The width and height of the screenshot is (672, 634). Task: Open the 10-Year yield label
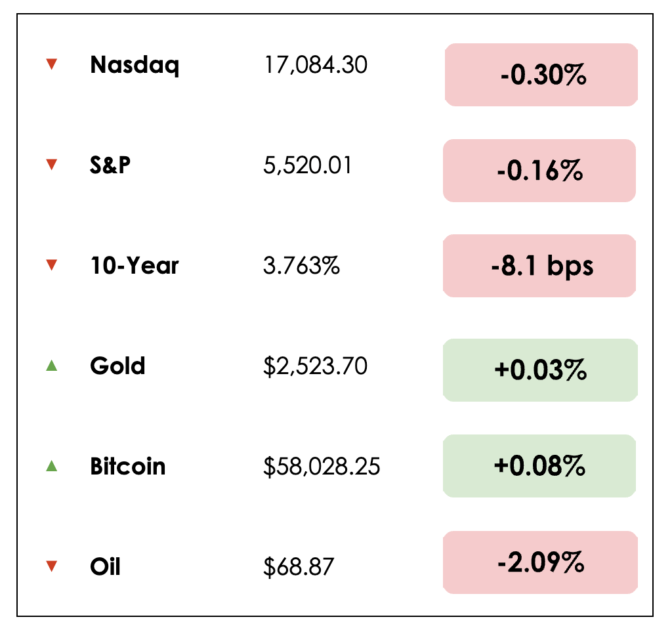click(135, 266)
